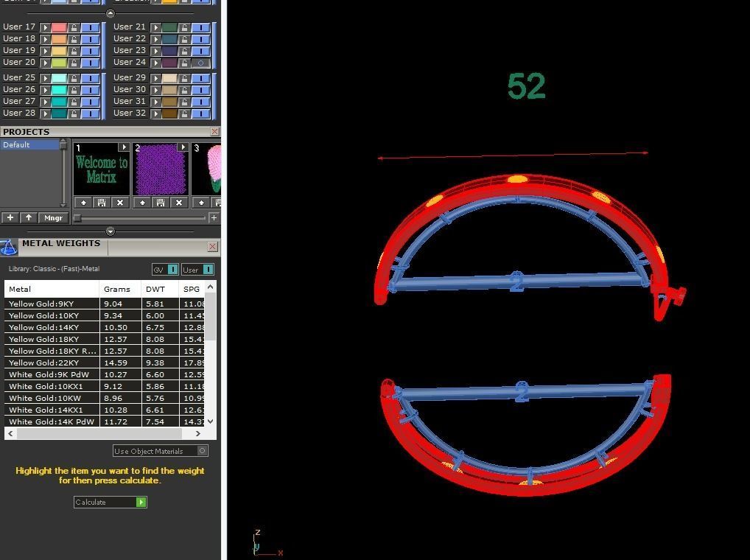Sort by the Grams column header

pos(120,290)
